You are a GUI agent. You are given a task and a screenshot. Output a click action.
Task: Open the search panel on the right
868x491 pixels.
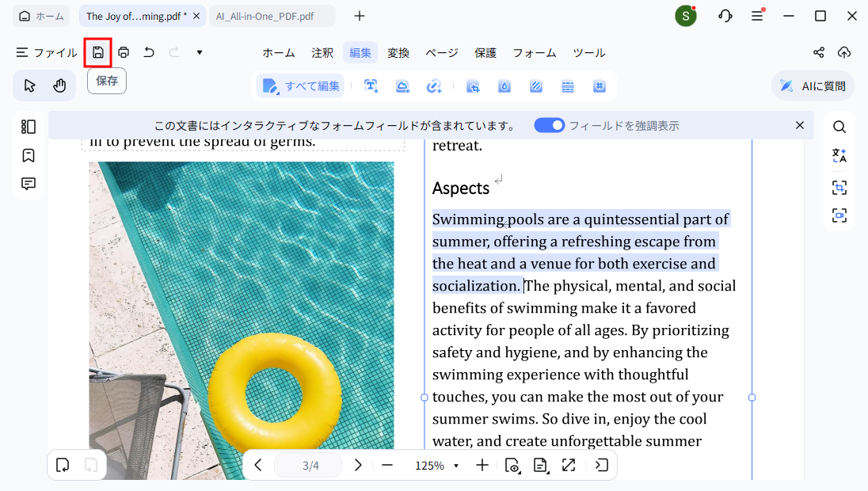(x=839, y=126)
